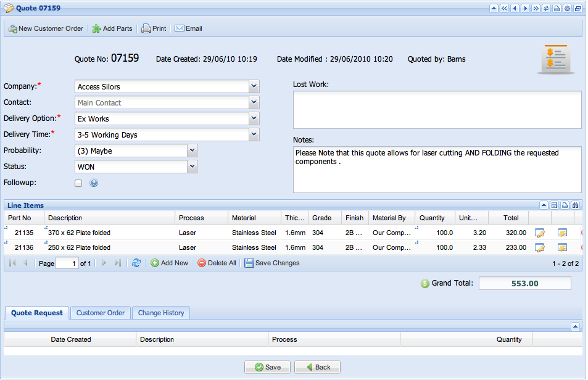588x380 pixels.
Task: Expand the Delivery Option dropdown
Action: 254,118
